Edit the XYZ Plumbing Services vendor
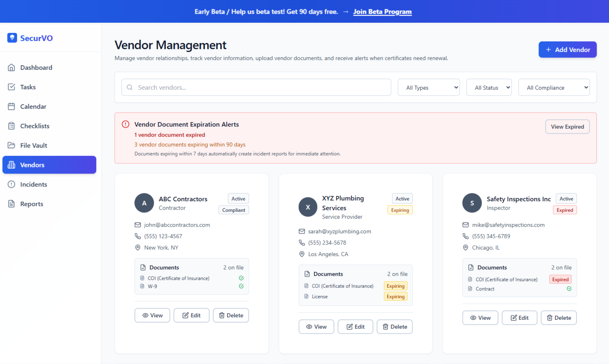609x364 pixels. 355,326
